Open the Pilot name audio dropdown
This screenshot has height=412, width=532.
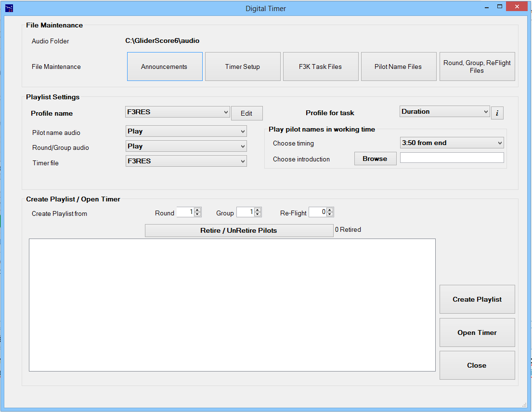186,131
